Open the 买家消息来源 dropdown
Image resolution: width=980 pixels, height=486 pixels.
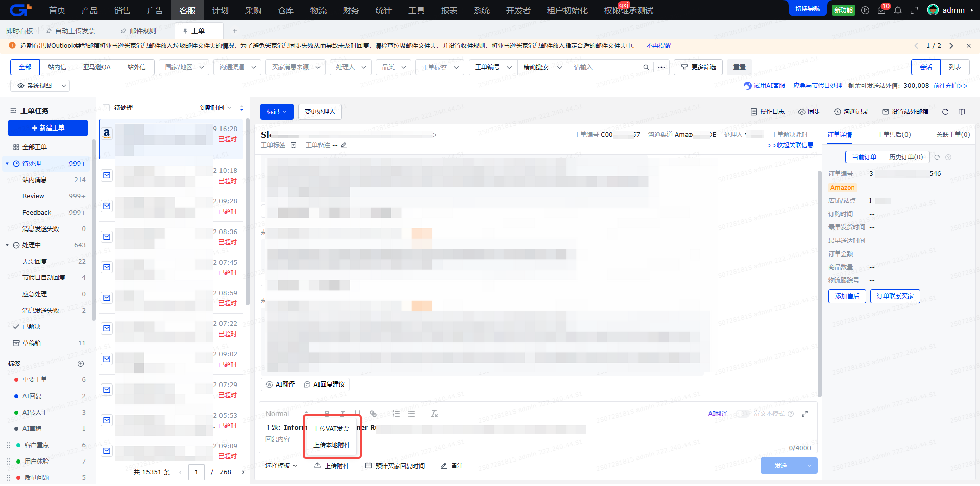tap(296, 67)
